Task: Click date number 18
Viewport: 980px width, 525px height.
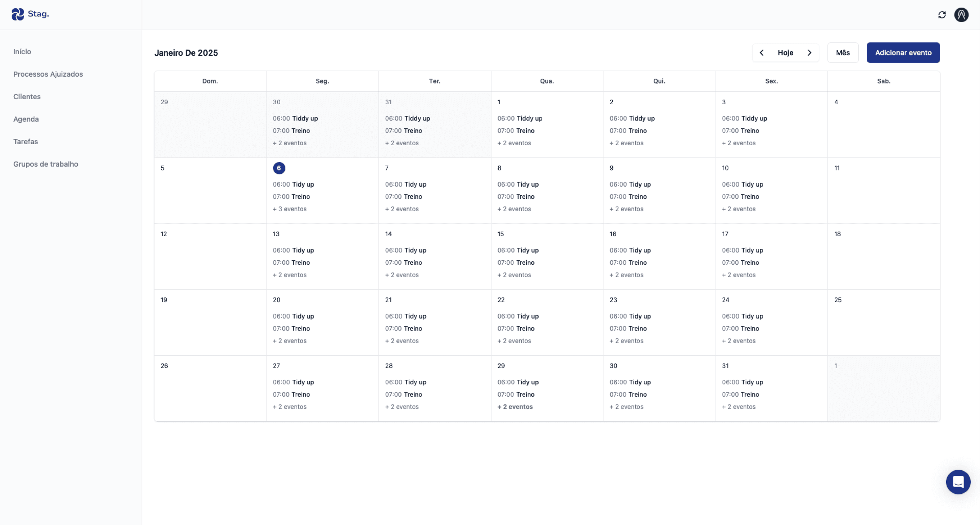Action: [x=837, y=234]
